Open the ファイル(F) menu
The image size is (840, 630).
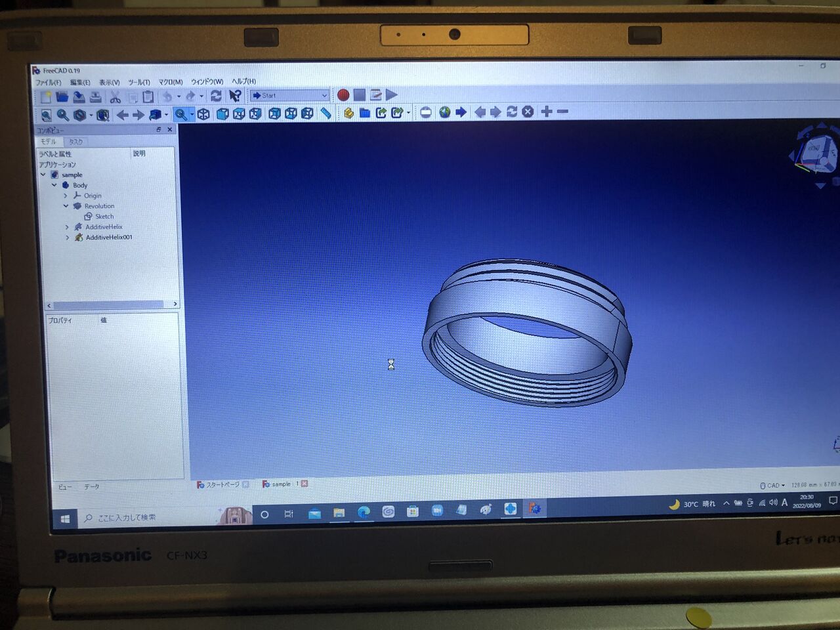[48, 83]
